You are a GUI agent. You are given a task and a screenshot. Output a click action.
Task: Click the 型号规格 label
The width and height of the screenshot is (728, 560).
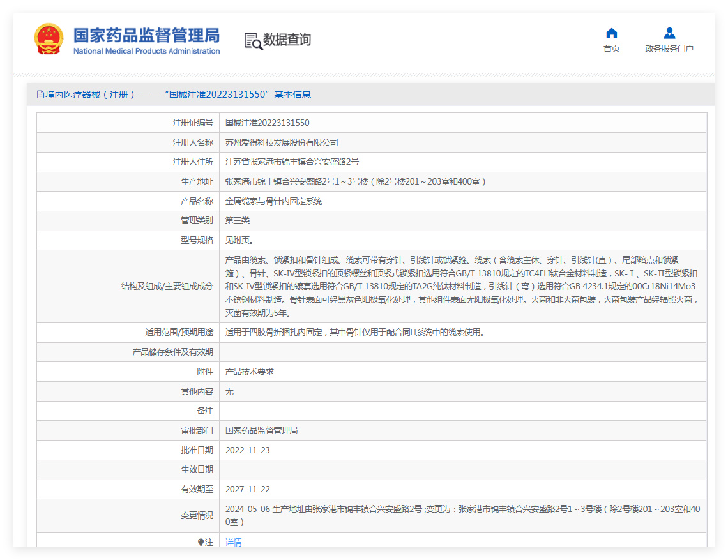tap(197, 241)
